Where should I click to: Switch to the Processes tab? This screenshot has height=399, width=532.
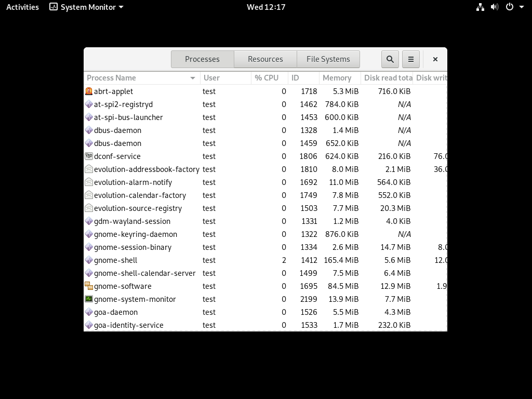click(x=202, y=59)
